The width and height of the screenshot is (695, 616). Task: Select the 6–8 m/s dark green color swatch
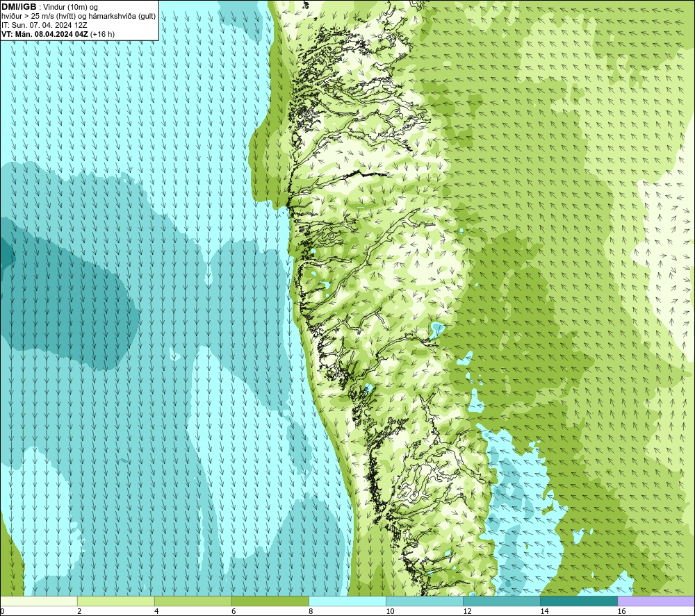coord(270,601)
